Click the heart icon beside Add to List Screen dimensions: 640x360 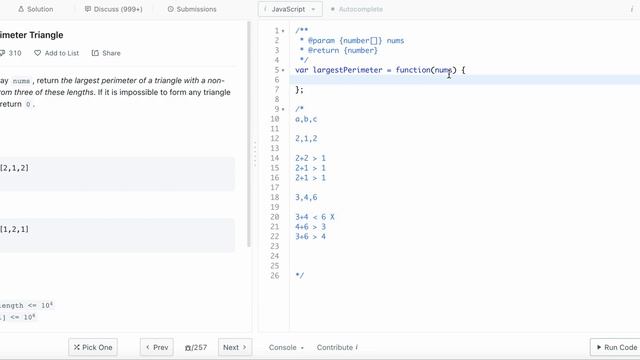tap(38, 53)
